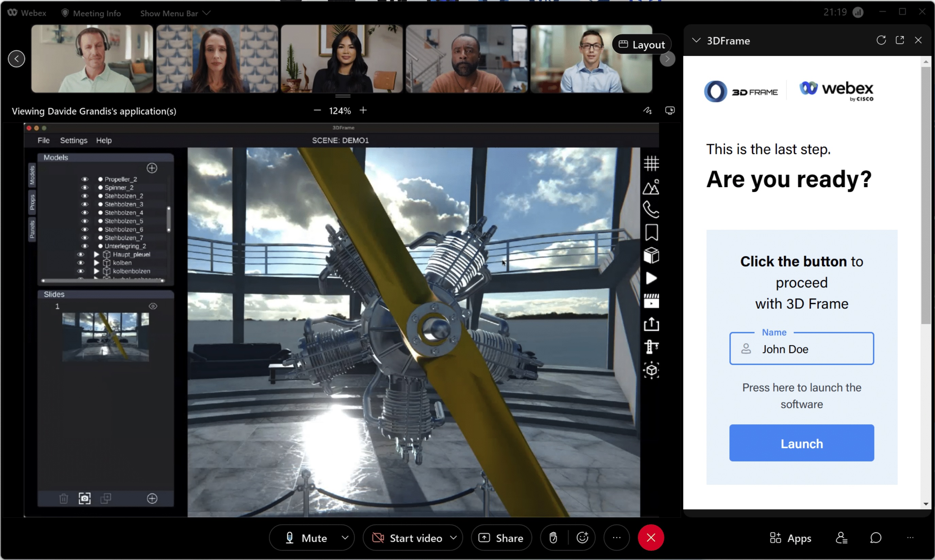This screenshot has height=560, width=935.
Task: Hide the Propeller_2 model with eye icon
Action: pos(85,179)
